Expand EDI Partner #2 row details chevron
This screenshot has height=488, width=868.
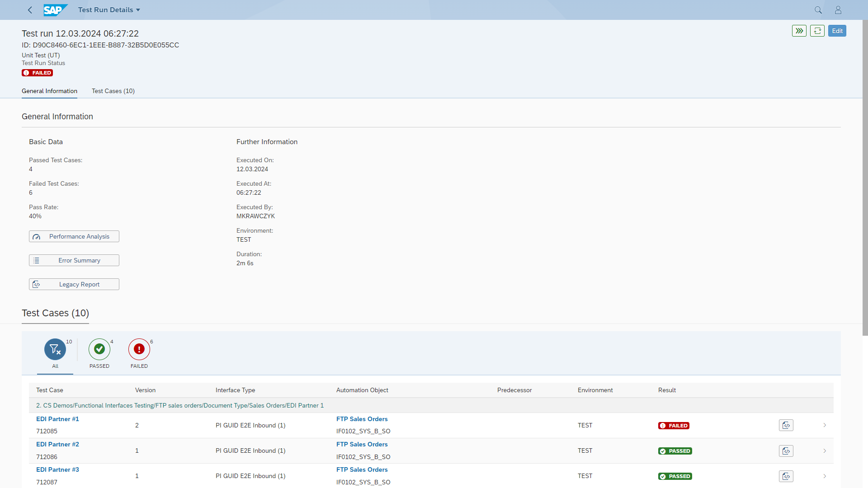point(825,451)
